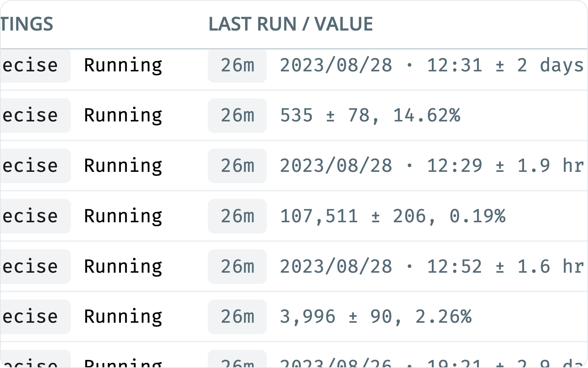The width and height of the screenshot is (588, 368).
Task: Click the 26m badge in the first row
Action: 237,65
